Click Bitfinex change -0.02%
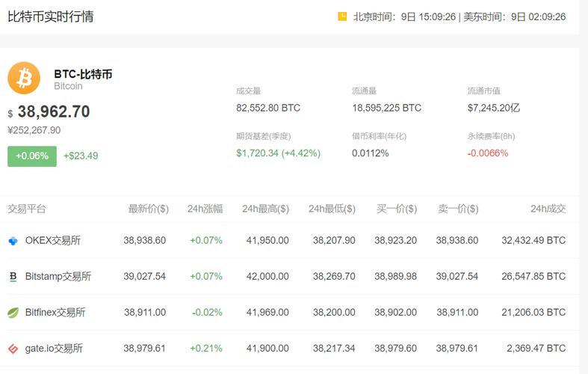The height and width of the screenshot is (374, 588). (x=207, y=313)
